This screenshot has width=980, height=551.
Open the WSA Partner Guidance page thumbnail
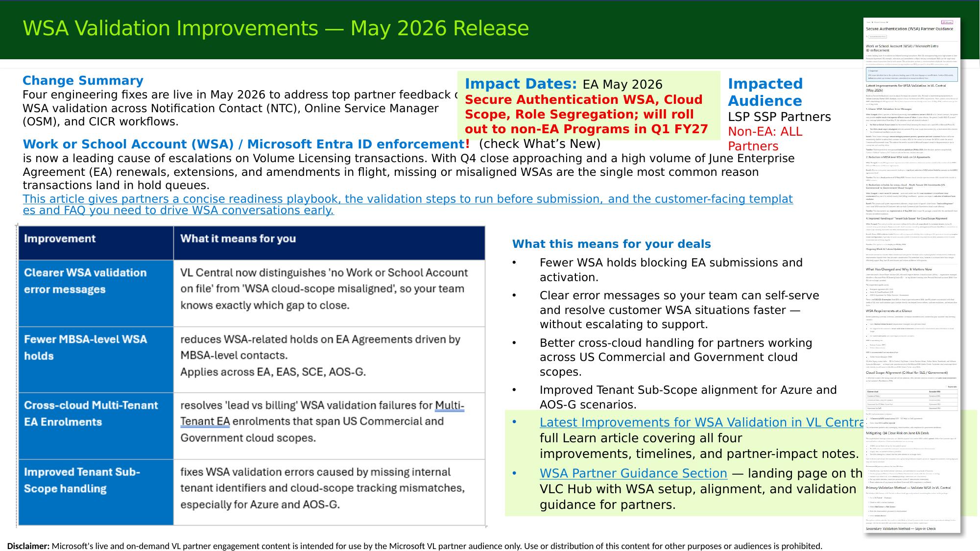[911, 275]
